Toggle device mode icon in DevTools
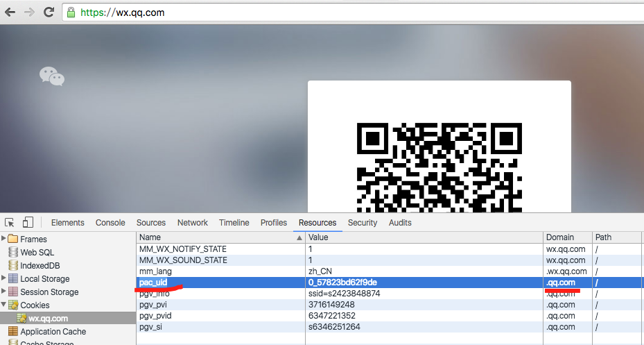 click(x=28, y=222)
